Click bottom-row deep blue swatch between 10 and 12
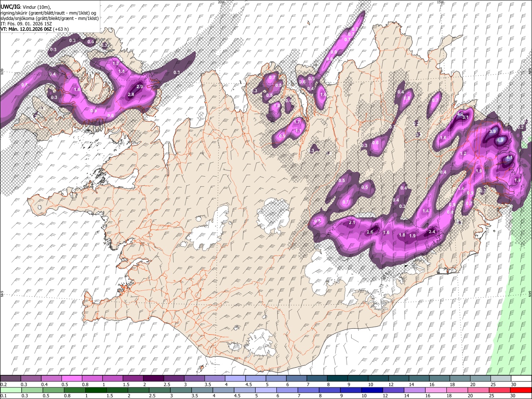 pyautogui.click(x=372, y=390)
